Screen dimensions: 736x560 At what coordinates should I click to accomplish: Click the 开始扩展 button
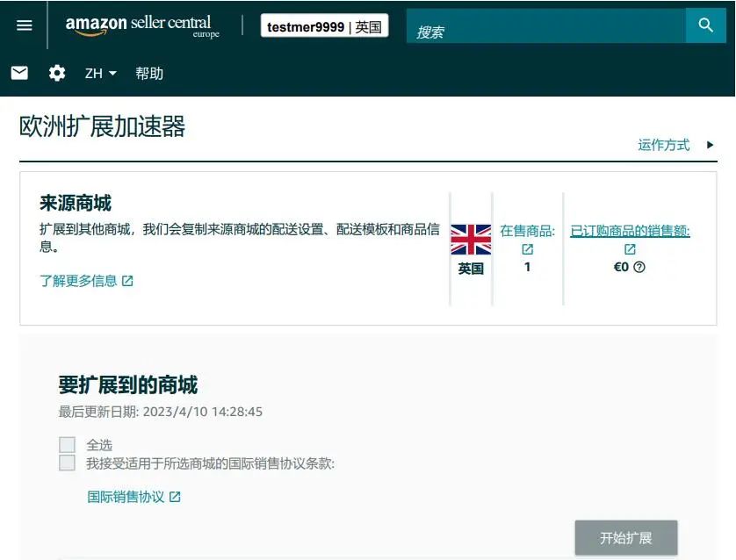(x=625, y=538)
